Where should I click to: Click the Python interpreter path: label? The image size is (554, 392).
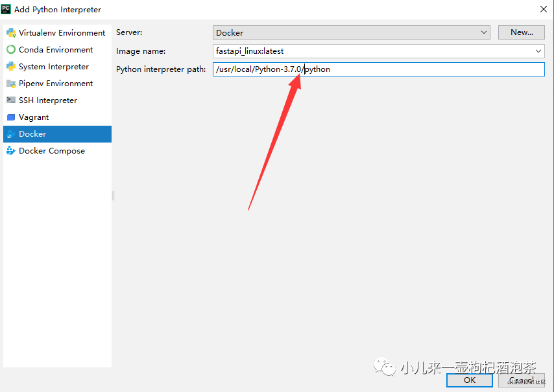coord(161,69)
